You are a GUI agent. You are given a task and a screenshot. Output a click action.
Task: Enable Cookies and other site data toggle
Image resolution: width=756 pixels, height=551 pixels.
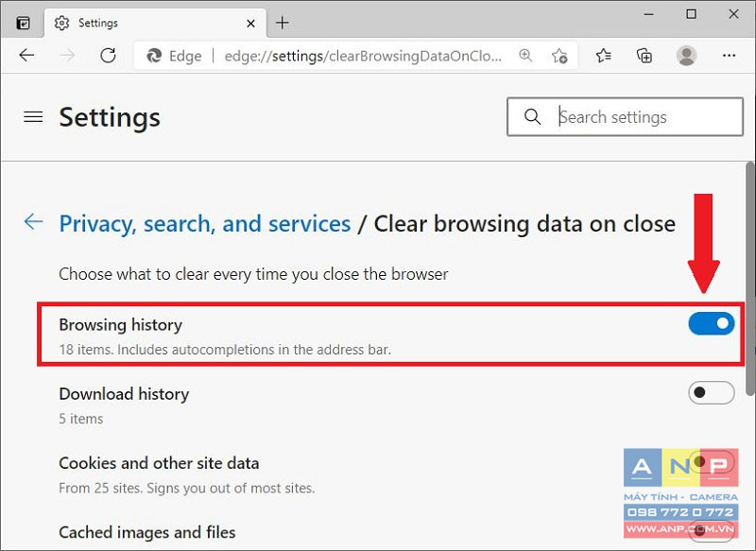(712, 462)
